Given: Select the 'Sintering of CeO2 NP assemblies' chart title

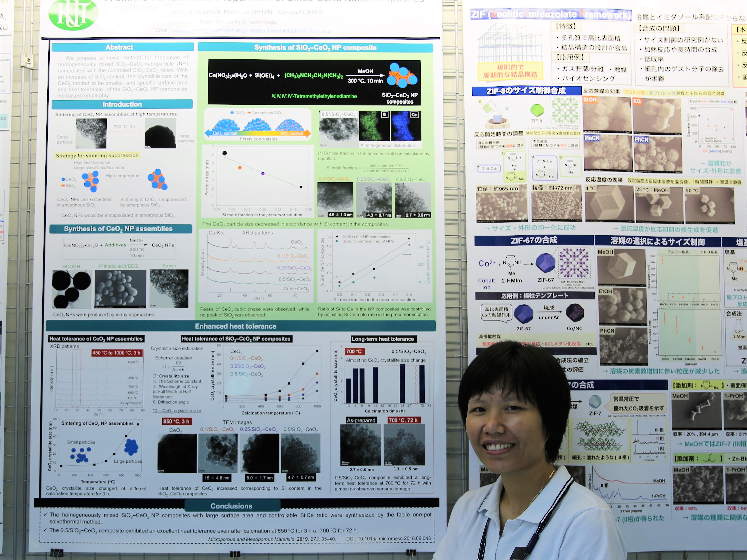Looking at the screenshot, I should tap(97, 423).
